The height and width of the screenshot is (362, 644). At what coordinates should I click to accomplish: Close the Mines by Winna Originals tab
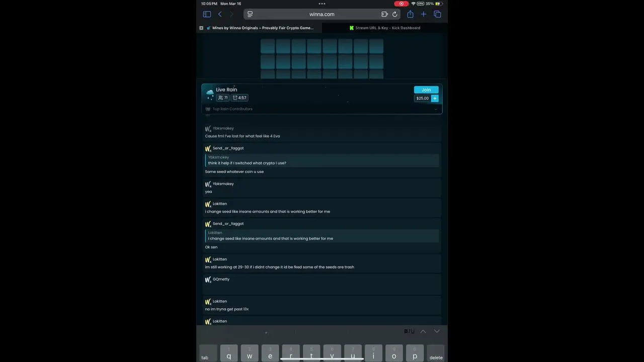(x=201, y=28)
